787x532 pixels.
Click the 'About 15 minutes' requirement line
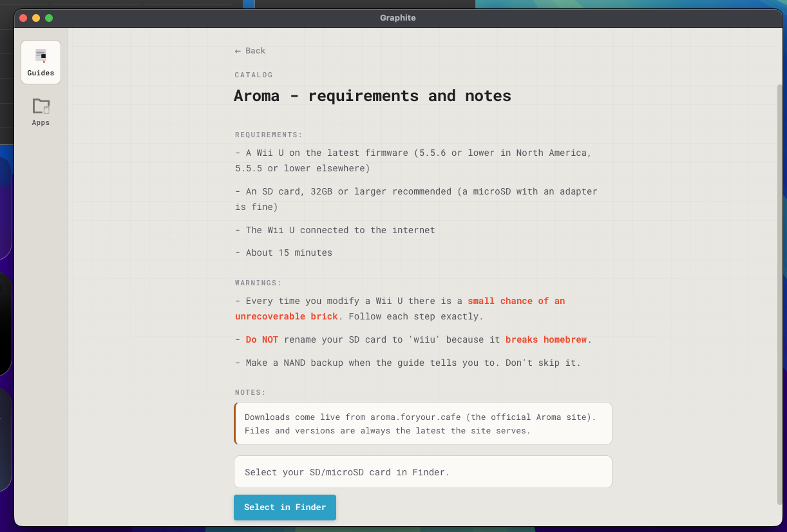point(283,252)
